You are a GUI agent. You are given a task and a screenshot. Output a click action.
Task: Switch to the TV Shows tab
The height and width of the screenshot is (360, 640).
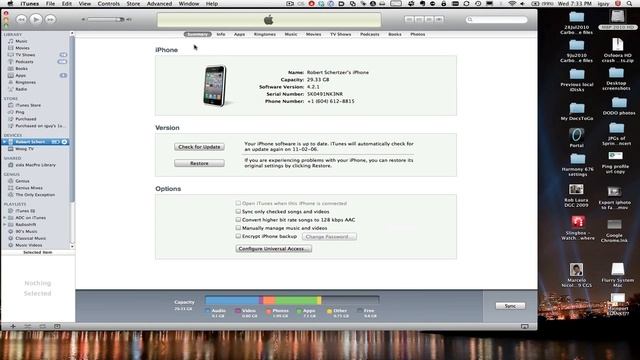click(340, 34)
